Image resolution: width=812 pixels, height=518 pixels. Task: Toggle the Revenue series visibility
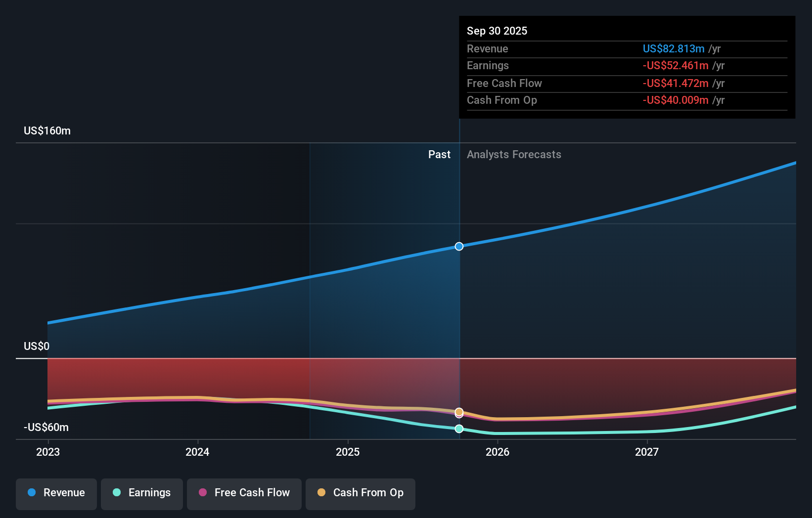coord(56,493)
